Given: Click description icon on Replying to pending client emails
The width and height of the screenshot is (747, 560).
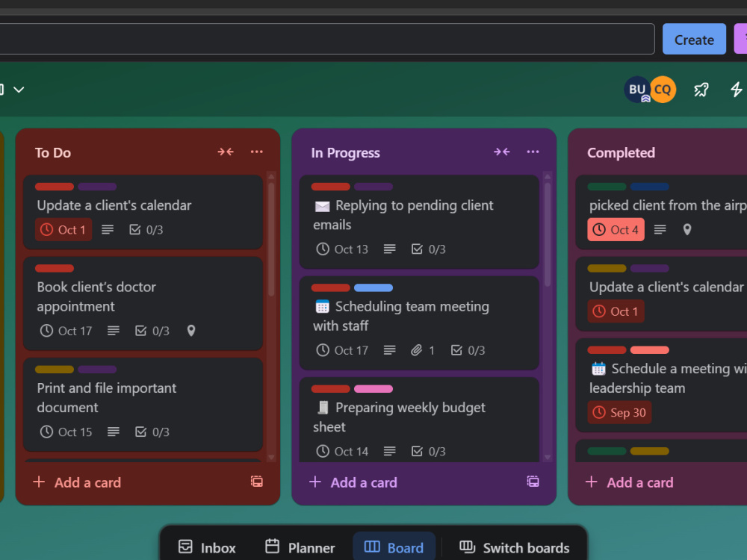Looking at the screenshot, I should click(390, 249).
